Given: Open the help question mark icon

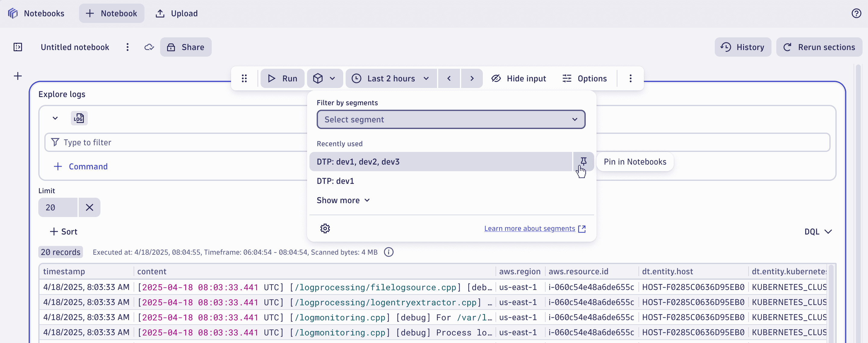Looking at the screenshot, I should (x=856, y=14).
